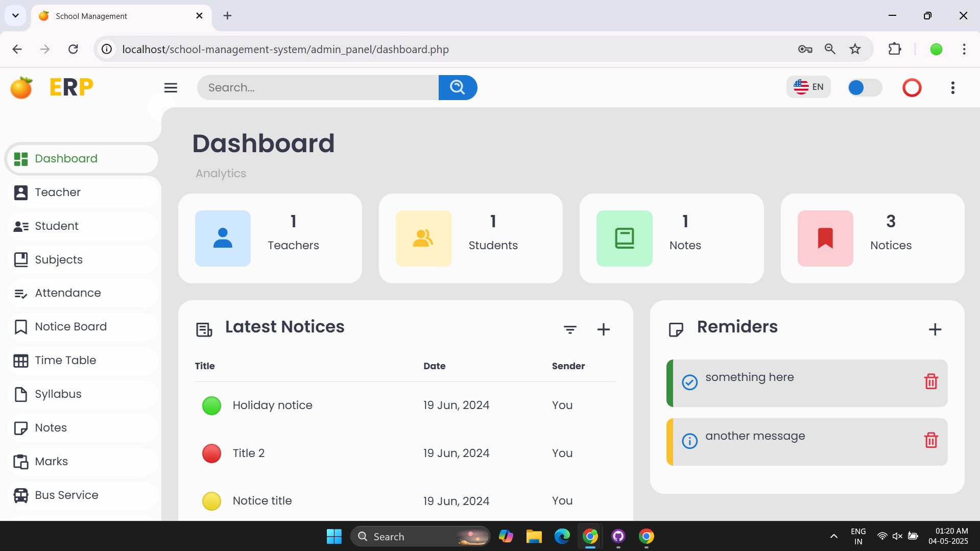Select Student from the sidebar

[82, 226]
